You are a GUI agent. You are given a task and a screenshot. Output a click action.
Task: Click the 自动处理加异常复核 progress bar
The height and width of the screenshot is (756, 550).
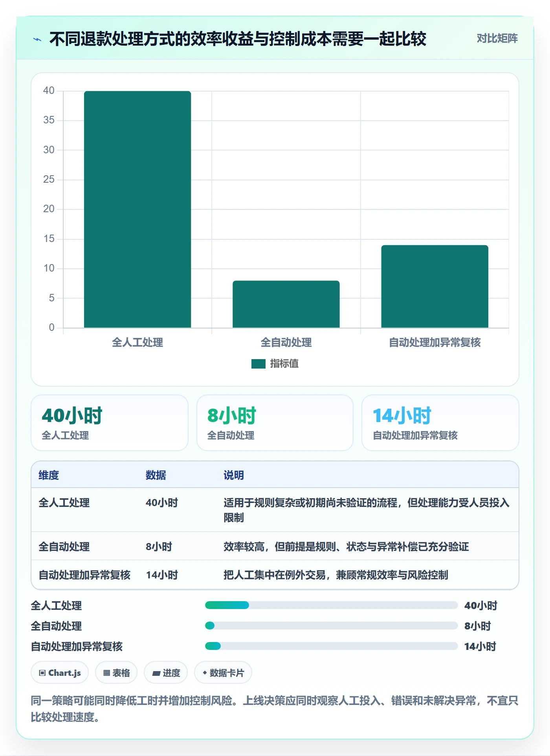pos(332,646)
